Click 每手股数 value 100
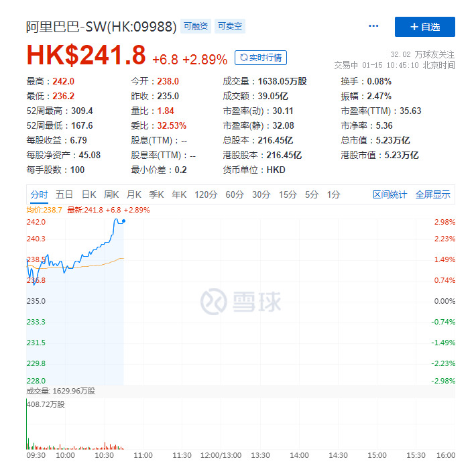The image size is (474, 476). 77,170
